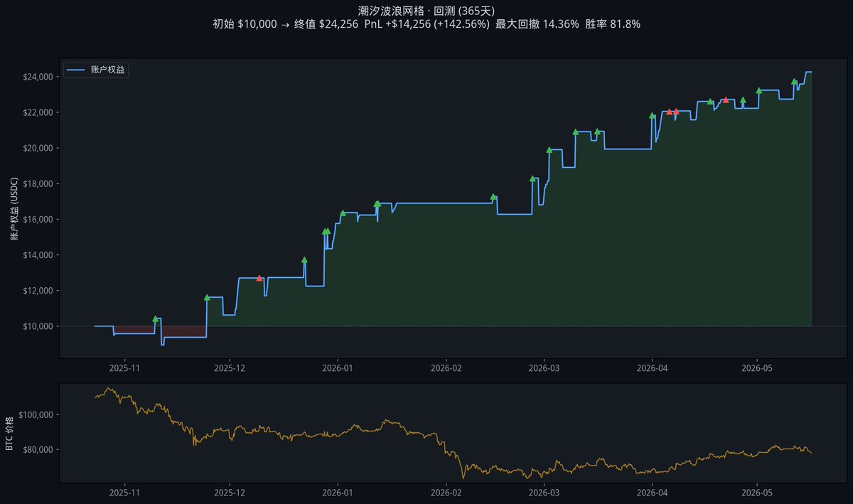This screenshot has height=504, width=853.
Task: Click the 账户权益 (USDC) y-axis title
Action: [14, 208]
